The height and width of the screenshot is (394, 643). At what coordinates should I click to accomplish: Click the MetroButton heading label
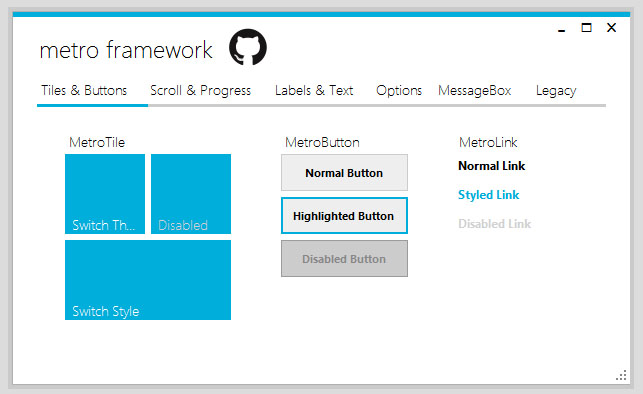tap(322, 142)
